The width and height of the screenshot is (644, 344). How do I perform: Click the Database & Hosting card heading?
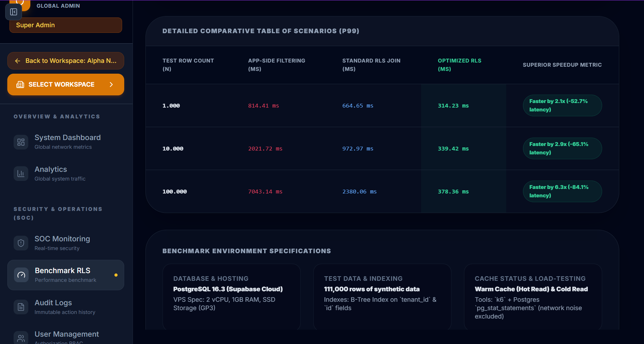[x=211, y=279]
